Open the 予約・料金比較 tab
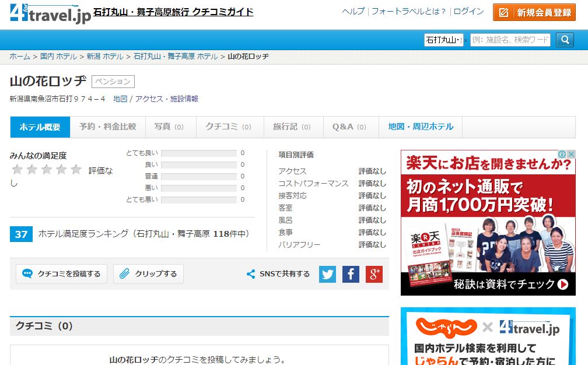Screen dimensions: 588x365 click(x=107, y=127)
